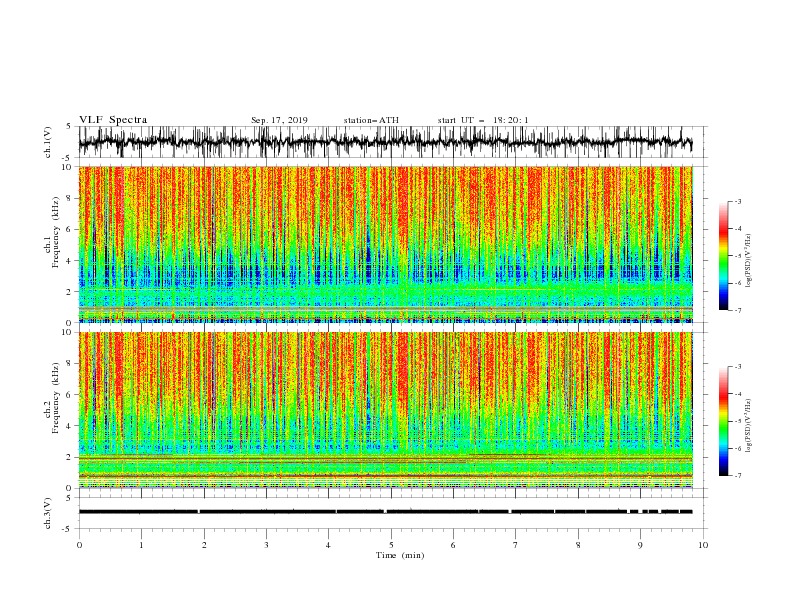Click time axis tick label "9"
This screenshot has height=612, width=792.
tap(640, 545)
